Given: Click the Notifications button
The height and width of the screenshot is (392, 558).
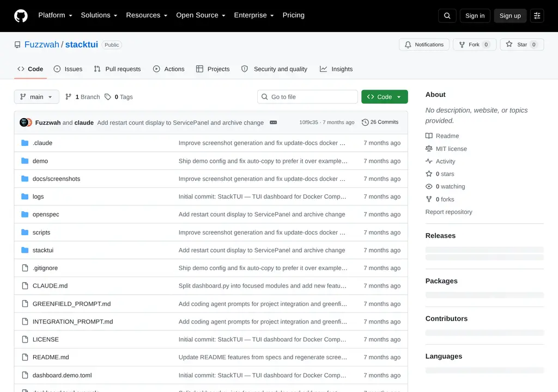Looking at the screenshot, I should pos(424,45).
